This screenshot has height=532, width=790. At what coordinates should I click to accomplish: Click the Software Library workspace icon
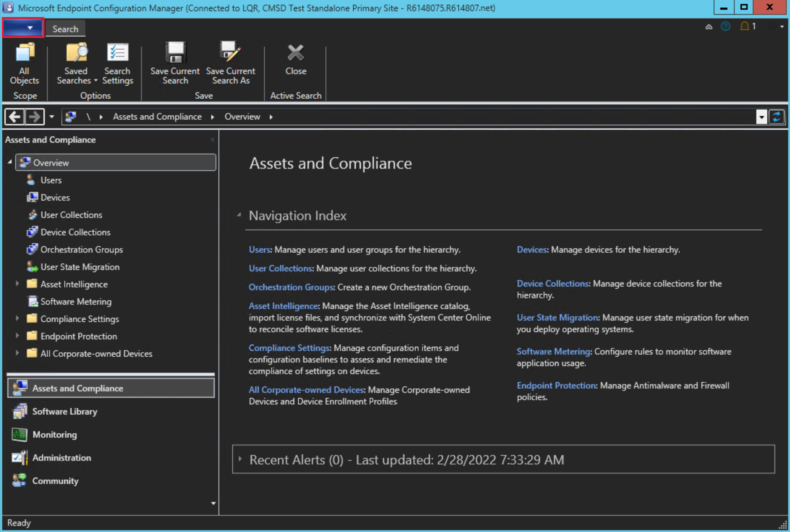(18, 411)
